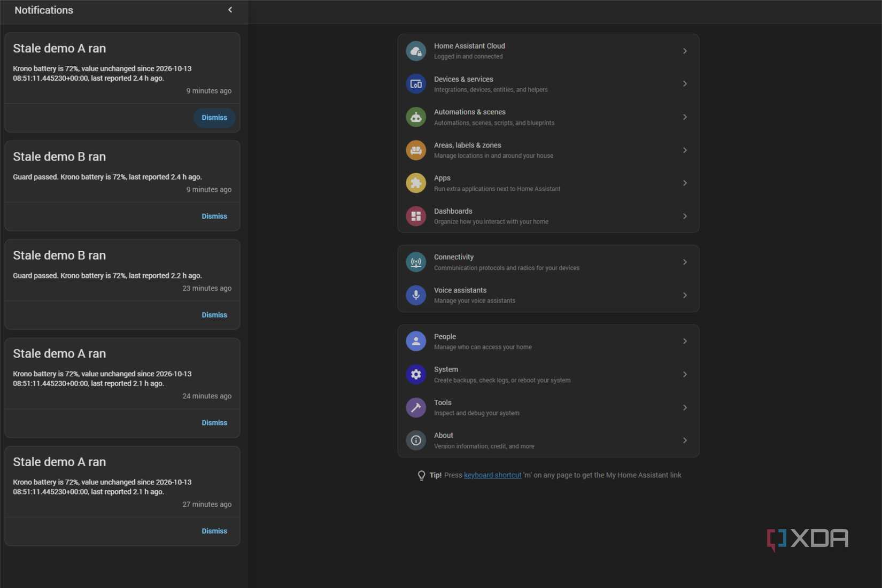Image resolution: width=882 pixels, height=588 pixels.
Task: Open Automations & scenes menu title
Action: 469,112
